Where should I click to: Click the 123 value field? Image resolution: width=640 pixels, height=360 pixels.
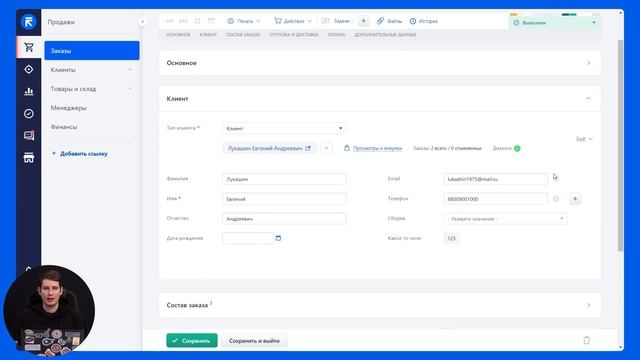451,238
